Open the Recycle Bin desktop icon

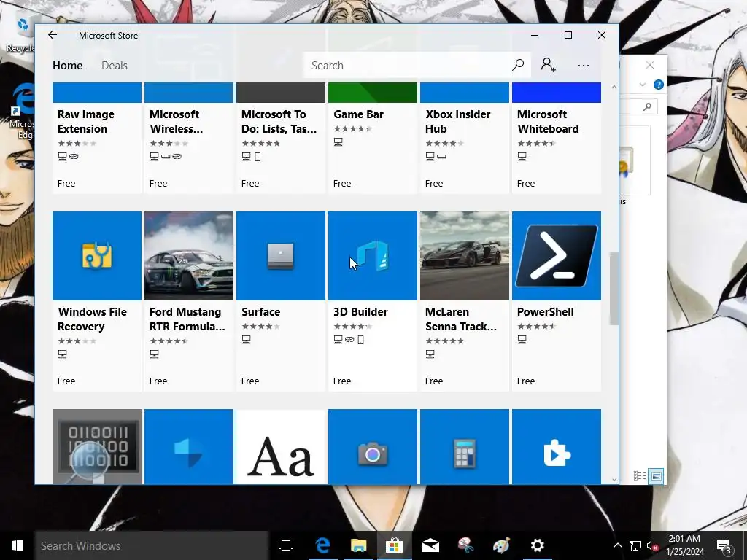point(21,34)
